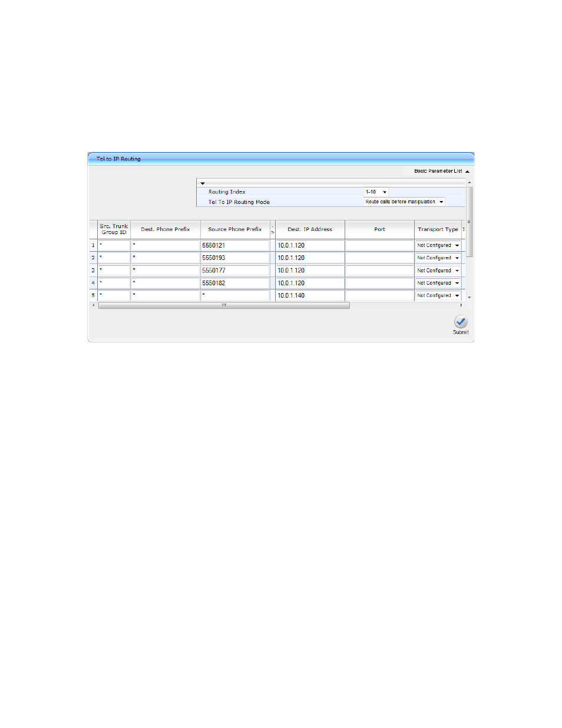This screenshot has width=562, height=728.
Task: Click Dest. IP Address field in row 2
Action: [x=310, y=258]
